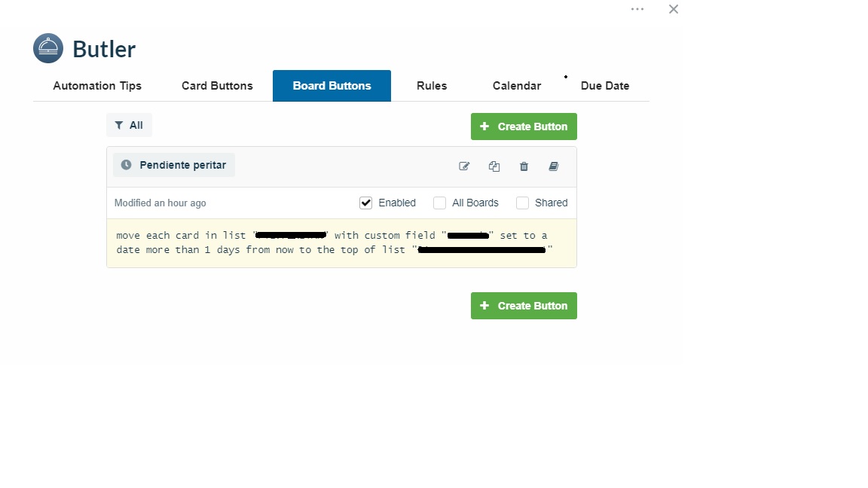Open the log book icon for Pendiente peritar
Screen dimensions: 868x488
554,166
